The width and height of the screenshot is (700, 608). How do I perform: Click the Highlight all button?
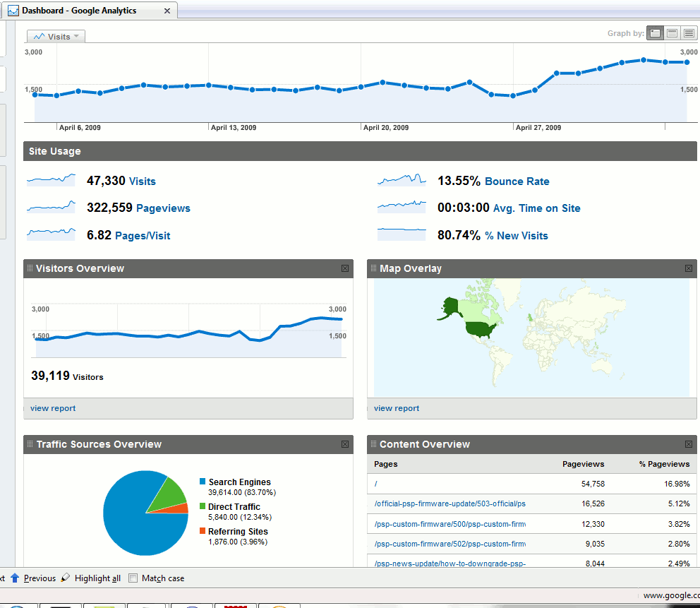click(x=91, y=578)
